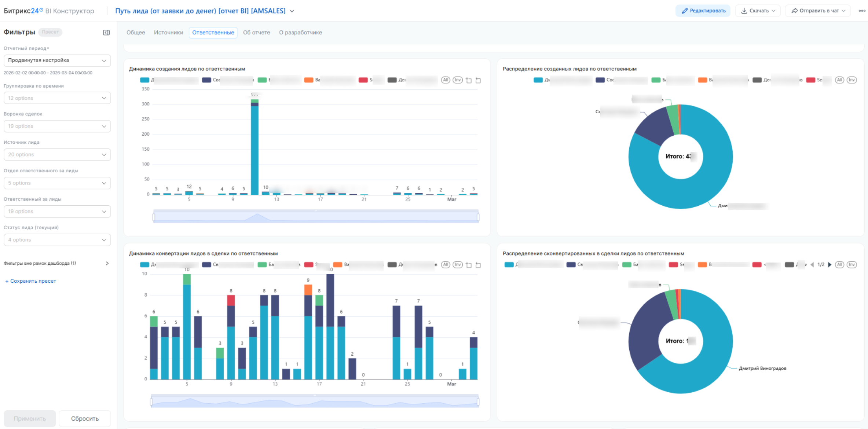This screenshot has width=868, height=429.
Task: Toggle Inv legend selection on converted leads pie
Action: 851,265
